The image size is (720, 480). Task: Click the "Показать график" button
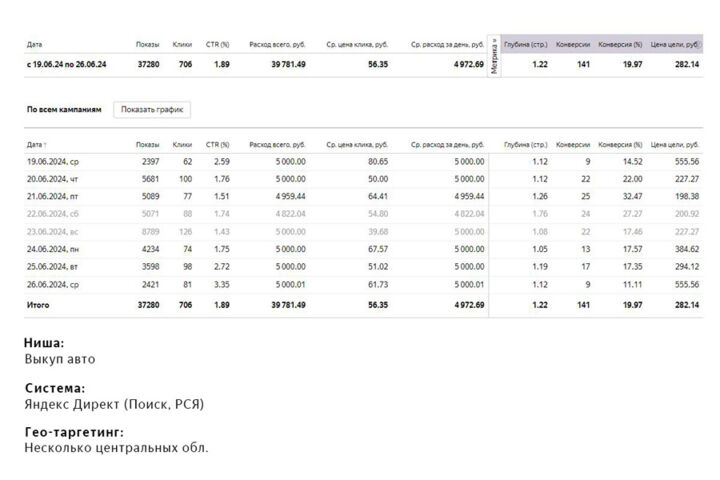[x=152, y=109]
